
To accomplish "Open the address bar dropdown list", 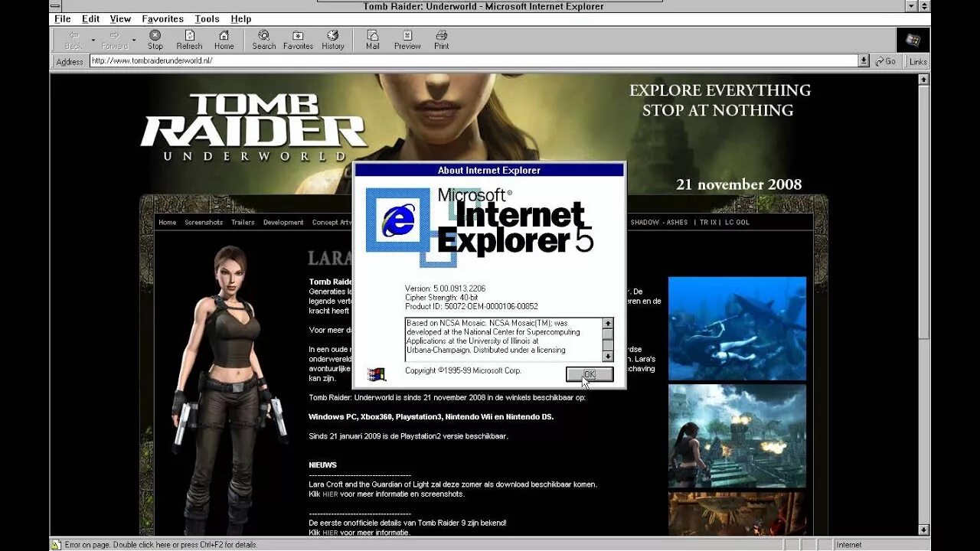I will point(864,61).
